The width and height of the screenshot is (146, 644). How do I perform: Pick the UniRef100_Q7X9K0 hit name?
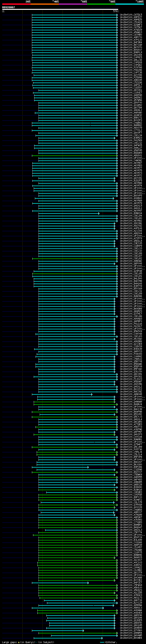pyautogui.click(x=131, y=630)
